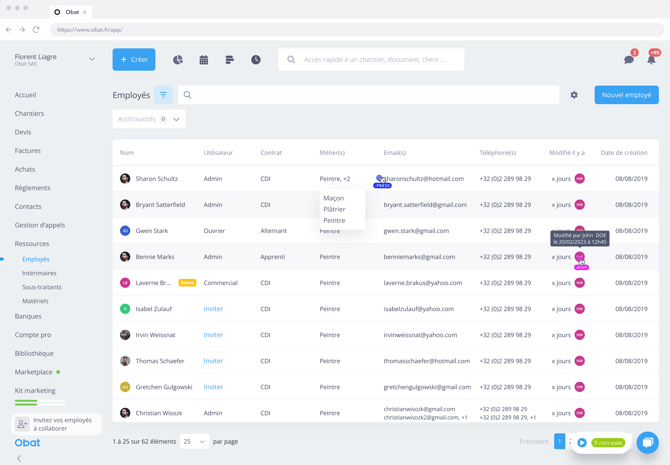
Task: Open the chat messages icon
Action: click(629, 60)
